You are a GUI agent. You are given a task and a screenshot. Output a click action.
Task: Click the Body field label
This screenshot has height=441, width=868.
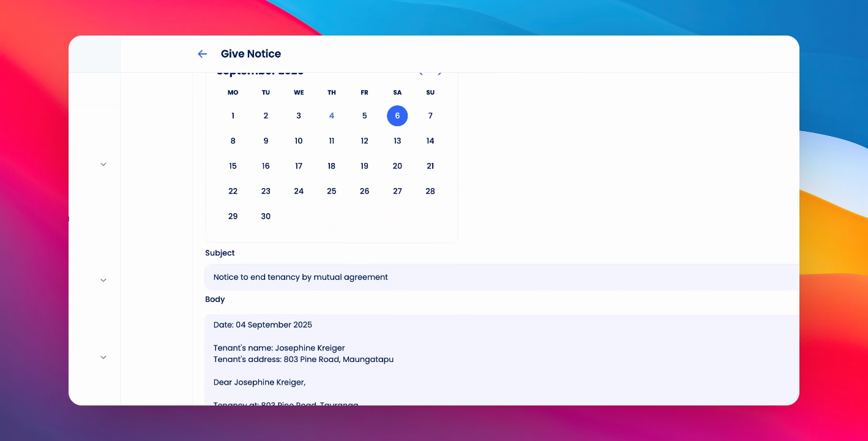(x=215, y=300)
